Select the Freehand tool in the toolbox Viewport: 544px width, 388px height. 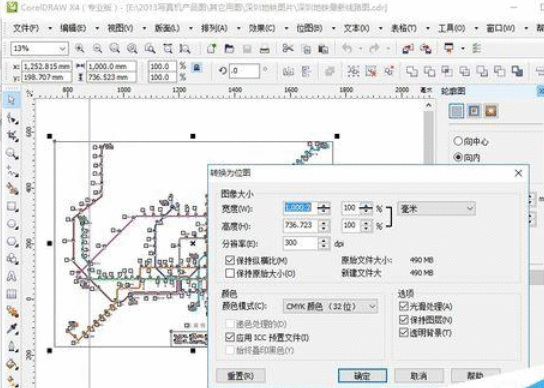[x=12, y=171]
